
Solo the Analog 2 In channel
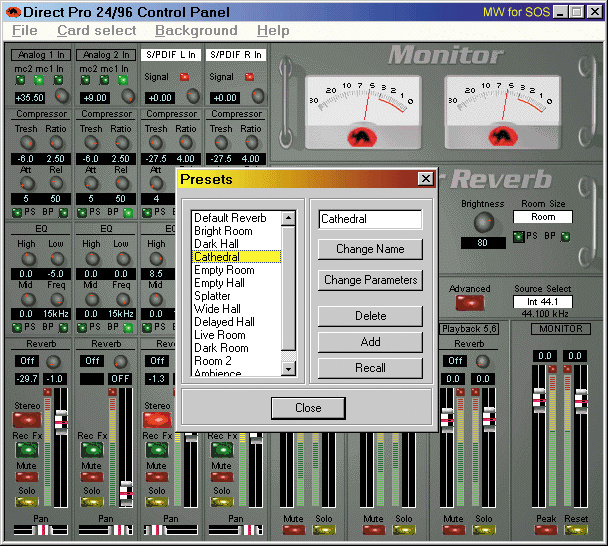pyautogui.click(x=92, y=503)
